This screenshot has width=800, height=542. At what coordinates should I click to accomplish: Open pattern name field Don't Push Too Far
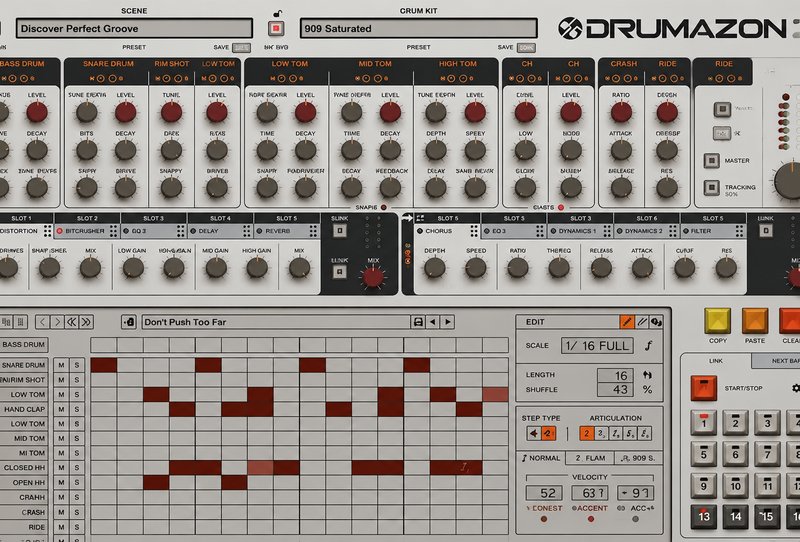[x=276, y=322]
